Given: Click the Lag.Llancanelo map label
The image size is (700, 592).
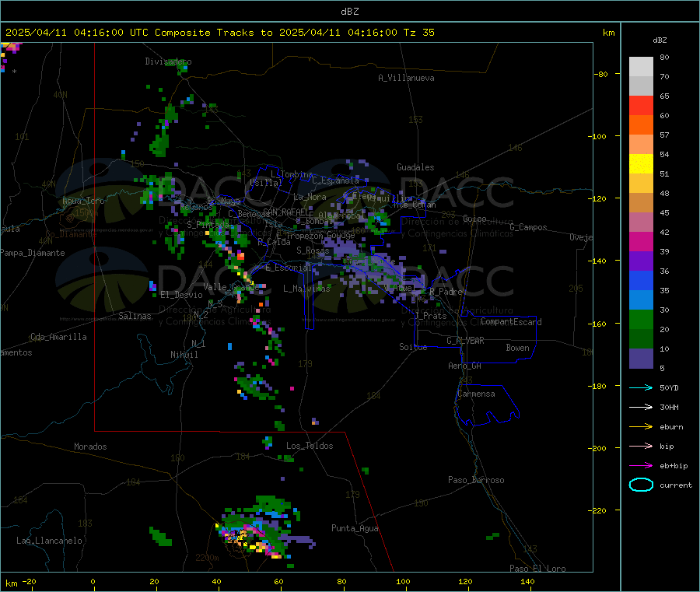Looking at the screenshot, I should (x=50, y=541).
